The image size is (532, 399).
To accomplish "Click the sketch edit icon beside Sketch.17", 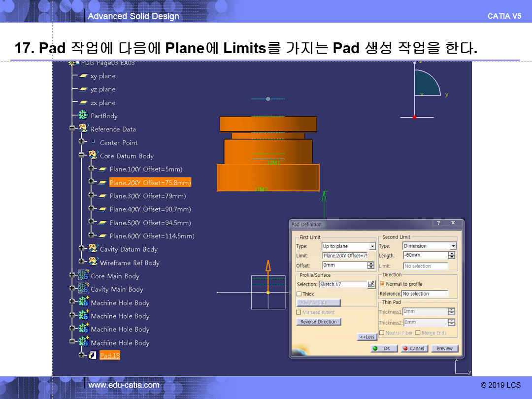I will tap(371, 284).
